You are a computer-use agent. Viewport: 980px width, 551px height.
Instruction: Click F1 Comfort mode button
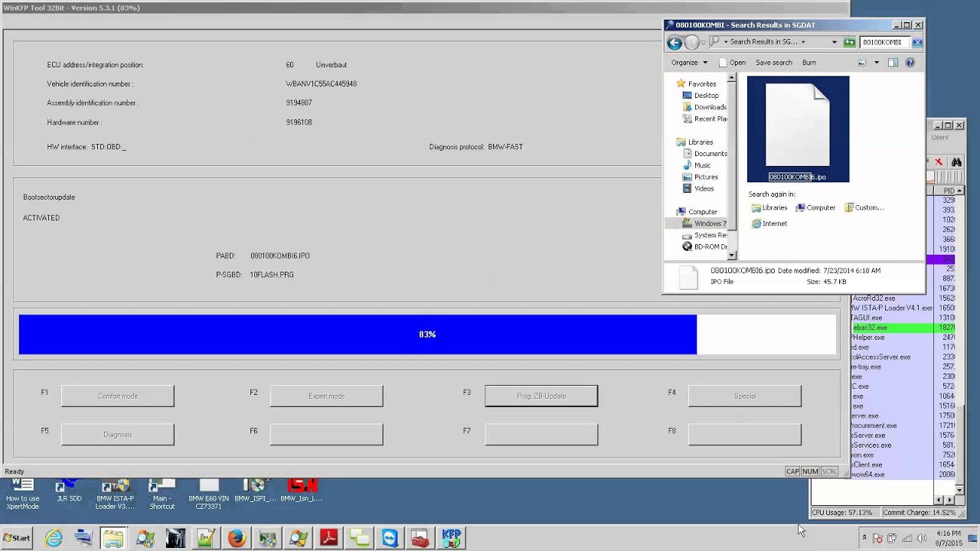tap(118, 396)
